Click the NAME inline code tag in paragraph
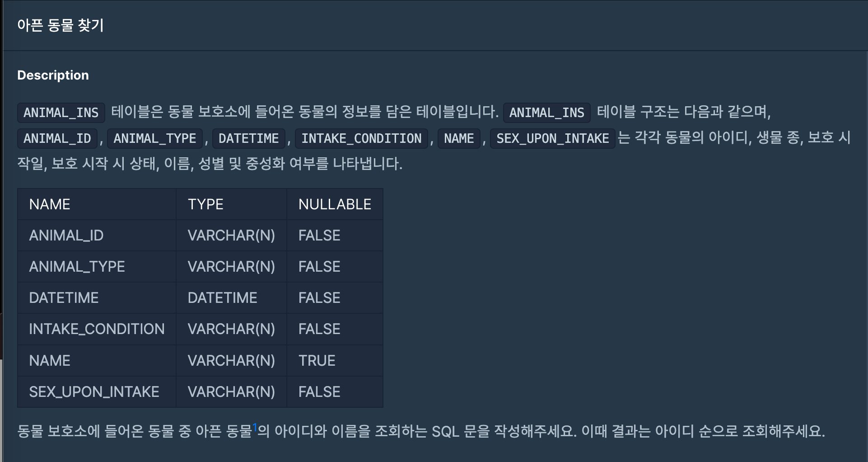This screenshot has width=868, height=462. (x=459, y=138)
